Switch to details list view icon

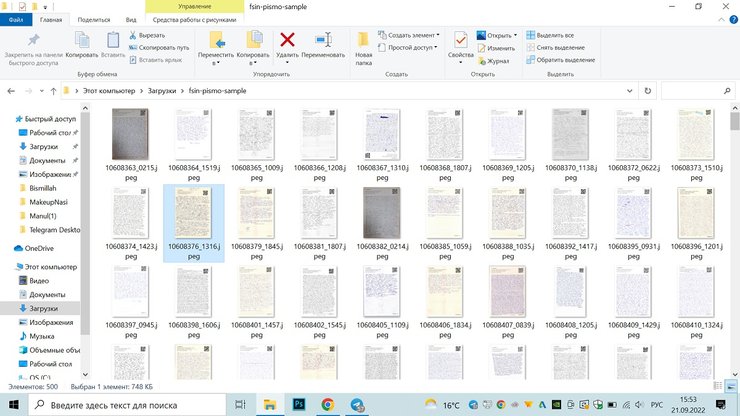716,386
